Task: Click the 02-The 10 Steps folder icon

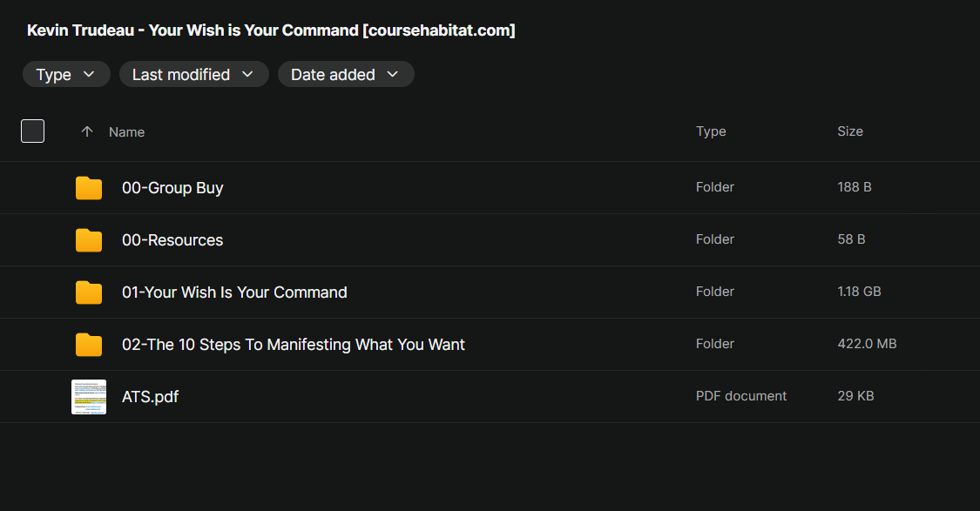Action: [89, 345]
